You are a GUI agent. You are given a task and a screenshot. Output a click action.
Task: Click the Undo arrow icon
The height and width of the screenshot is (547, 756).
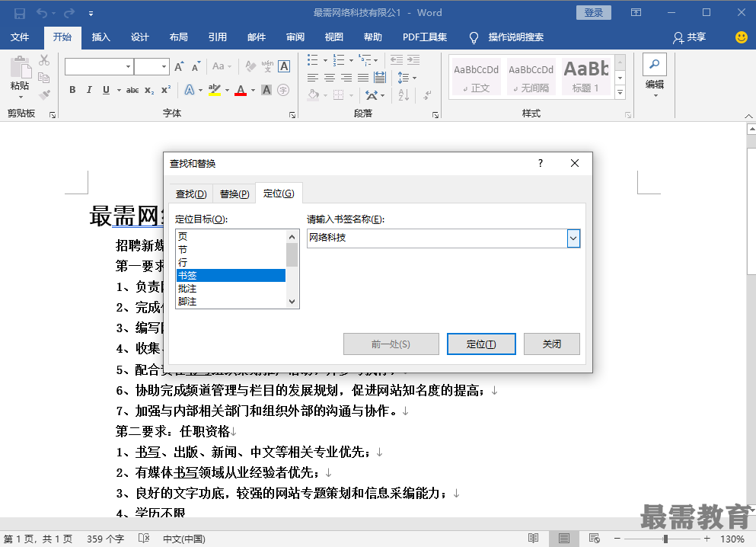click(x=42, y=13)
